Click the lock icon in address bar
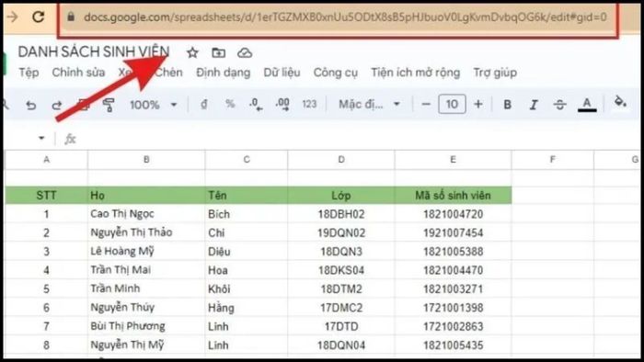The width and height of the screenshot is (644, 362). pyautogui.click(x=71, y=17)
